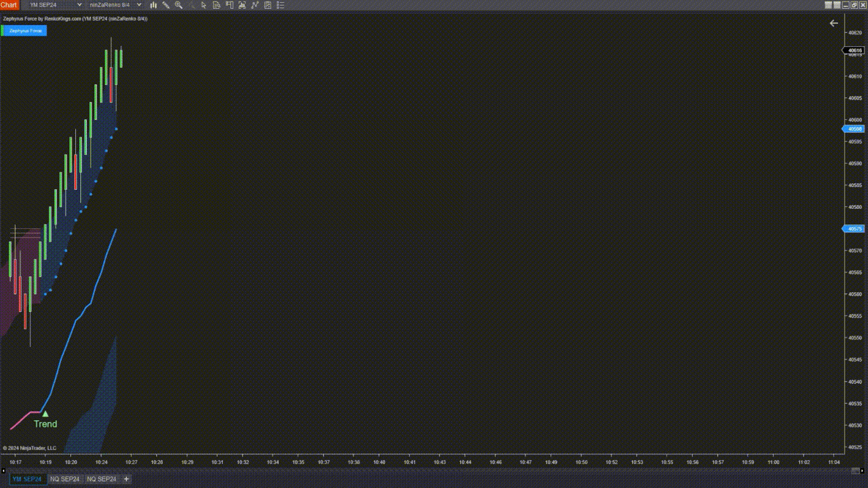Screen dimensions: 868x488
Task: Open the bar type icon in toolbar
Action: coord(154,5)
